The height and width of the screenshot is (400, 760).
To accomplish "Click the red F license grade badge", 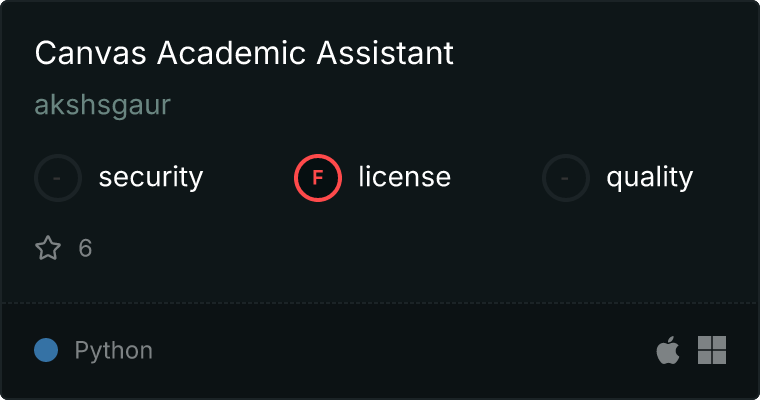I will (318, 178).
